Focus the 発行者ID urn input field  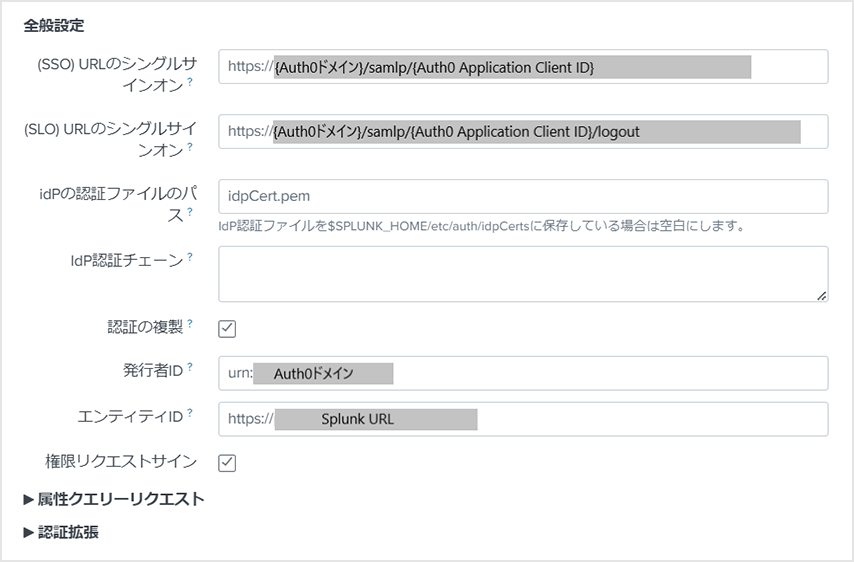coord(523,373)
